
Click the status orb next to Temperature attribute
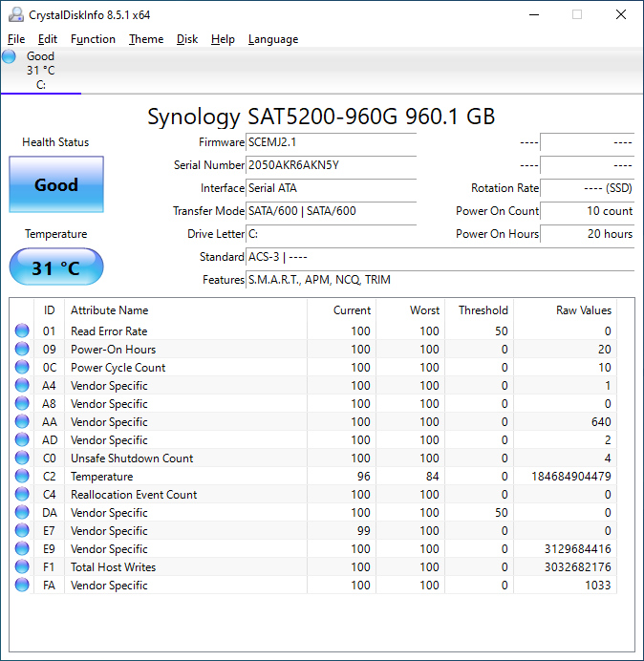[22, 477]
